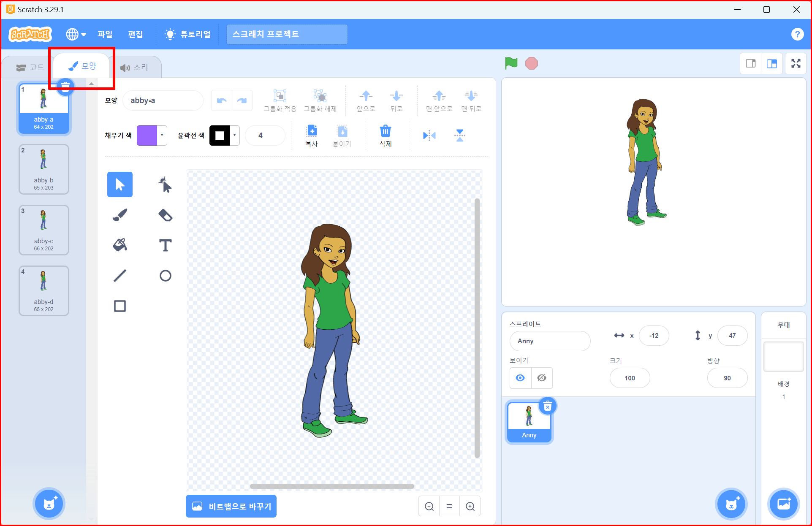Viewport: 812px width, 526px height.
Task: Select the Circle shape tool
Action: point(165,276)
